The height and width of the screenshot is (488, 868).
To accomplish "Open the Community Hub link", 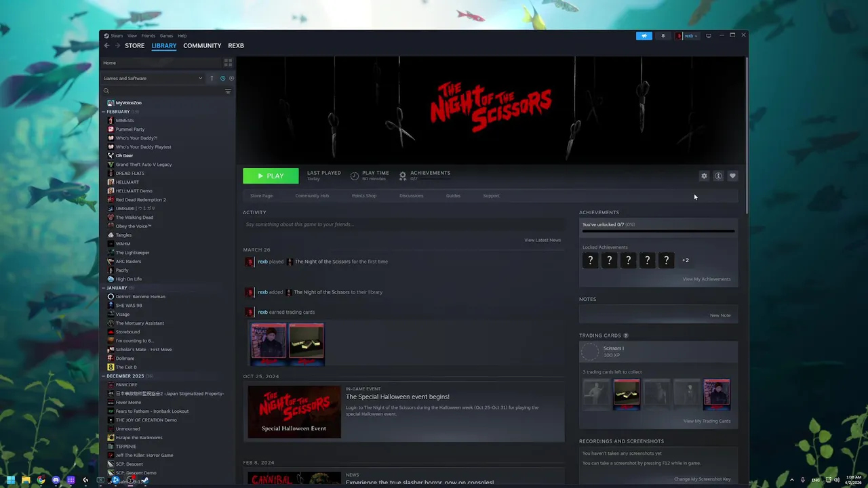I will coord(312,196).
